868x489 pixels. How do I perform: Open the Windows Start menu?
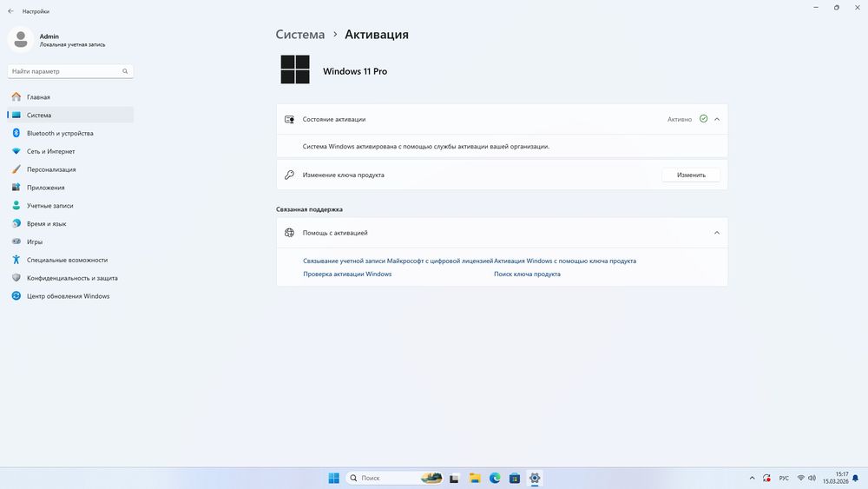click(334, 478)
